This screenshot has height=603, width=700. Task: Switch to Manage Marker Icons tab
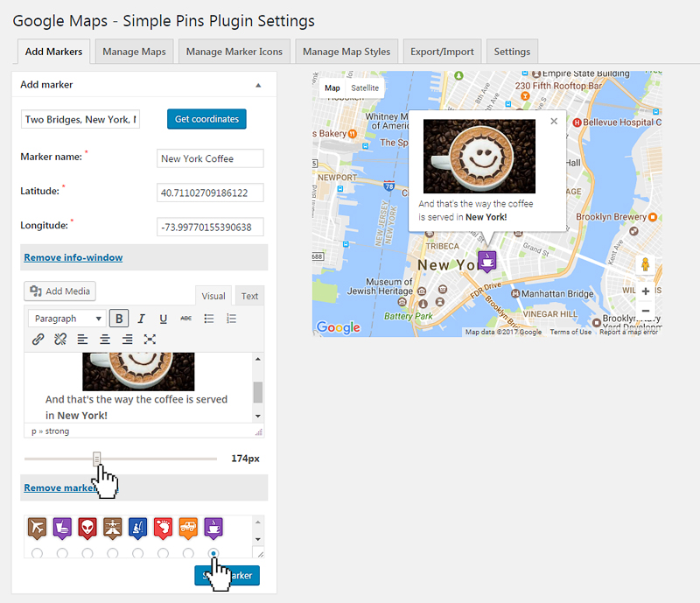click(234, 52)
